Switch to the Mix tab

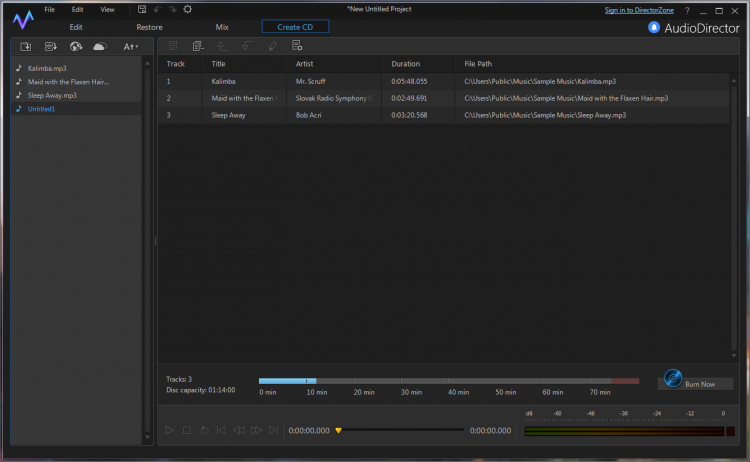tap(222, 27)
